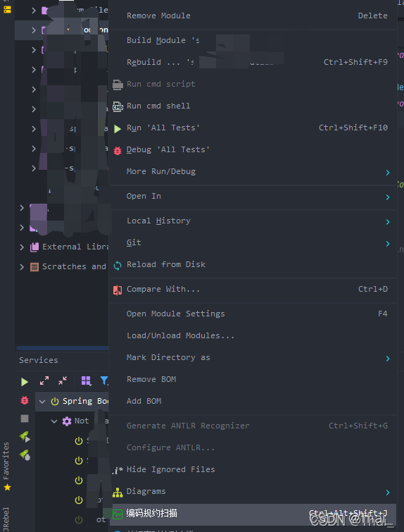Click the first yellow power service icon under Not

(x=79, y=440)
